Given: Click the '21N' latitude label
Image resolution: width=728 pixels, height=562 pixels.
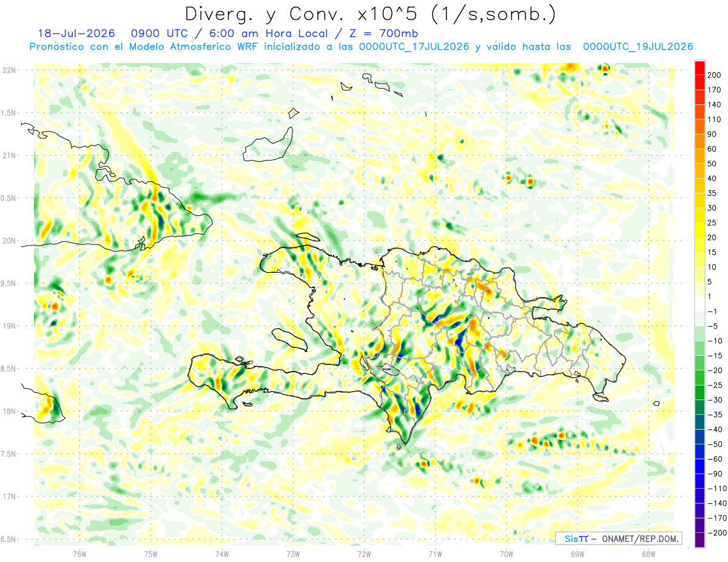Looking at the screenshot, I should pos(9,155).
